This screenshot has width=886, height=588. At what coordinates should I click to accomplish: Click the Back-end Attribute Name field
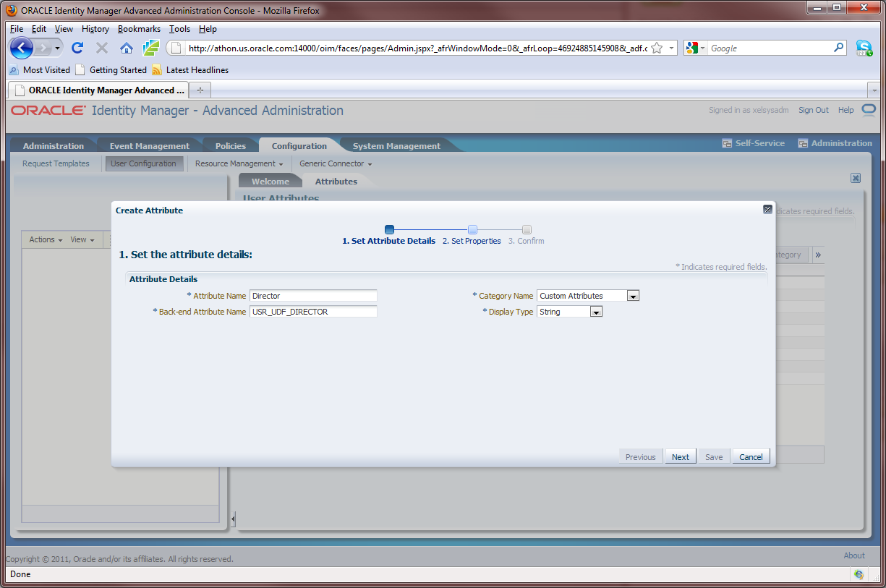(313, 312)
